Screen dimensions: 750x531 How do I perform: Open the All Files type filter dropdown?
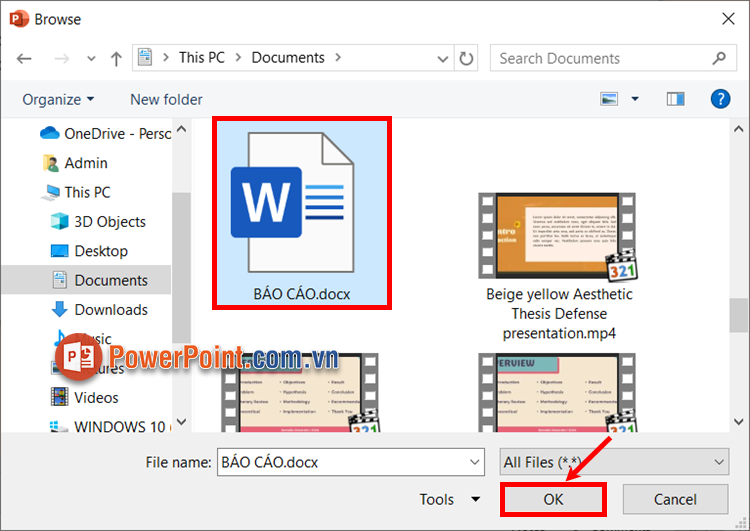(614, 462)
